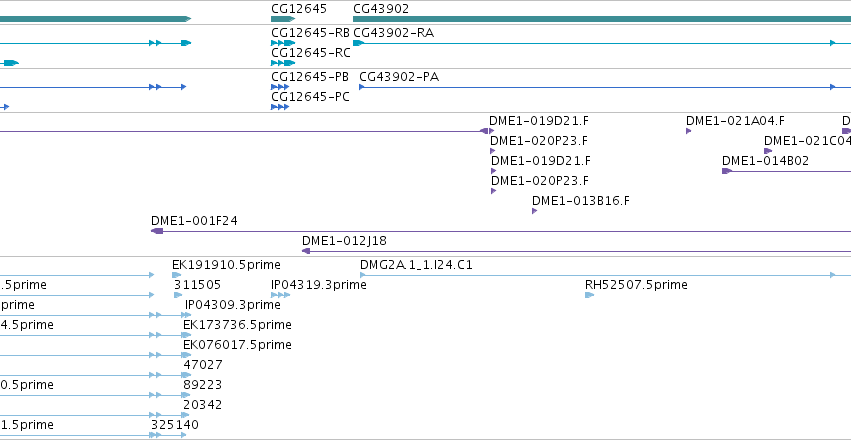Click the RH52507.5prime arrow glyph
Screen dimensions: 851x440
pos(589,295)
